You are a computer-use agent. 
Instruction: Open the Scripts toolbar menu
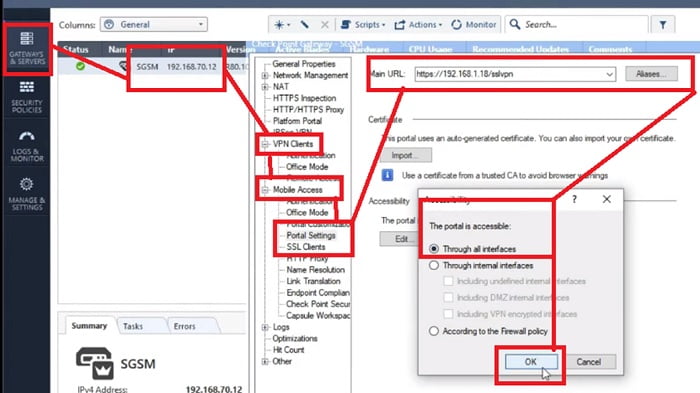(362, 25)
